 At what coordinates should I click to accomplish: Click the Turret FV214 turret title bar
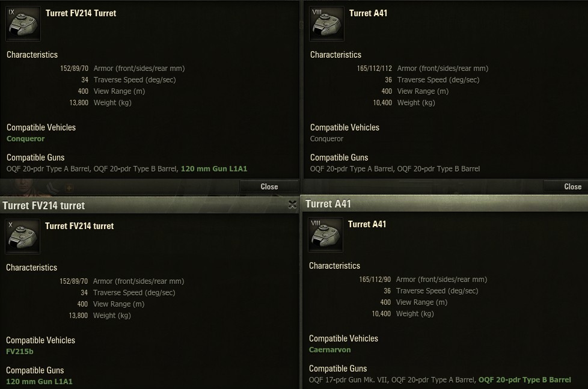(120, 205)
